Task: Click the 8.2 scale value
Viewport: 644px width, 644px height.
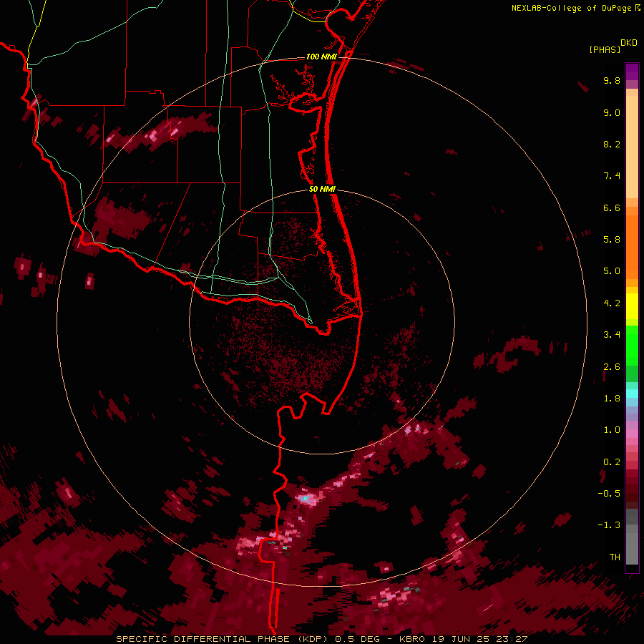Action: pyautogui.click(x=612, y=144)
